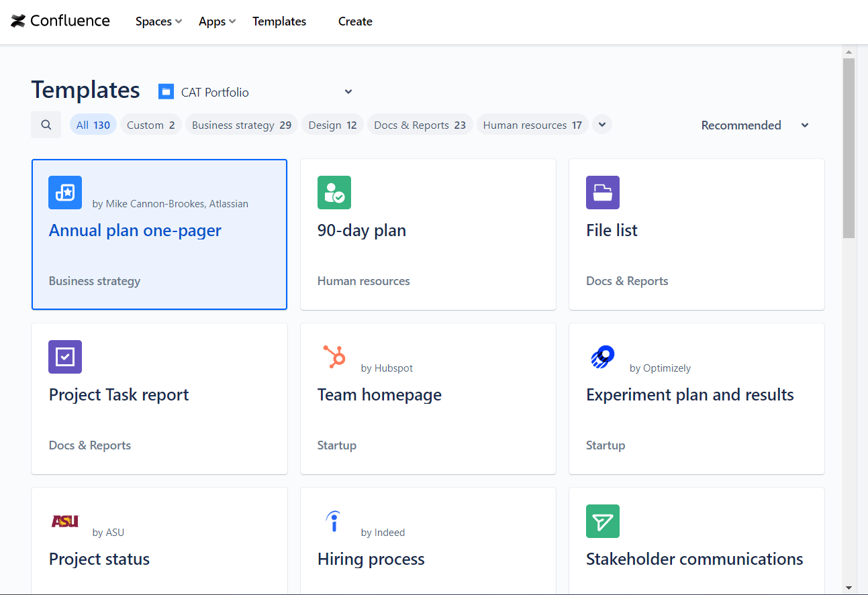Viewport: 868px width, 595px height.
Task: Click the 90-day plan template icon
Action: point(334,193)
